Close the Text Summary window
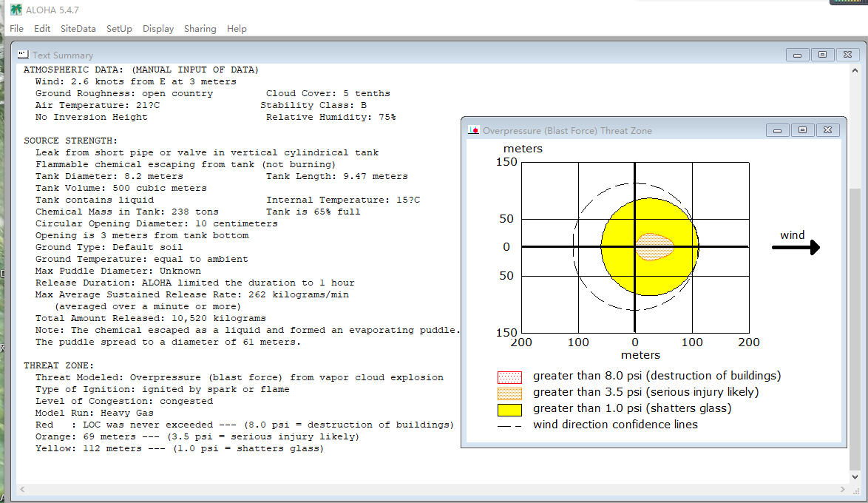 pos(847,55)
